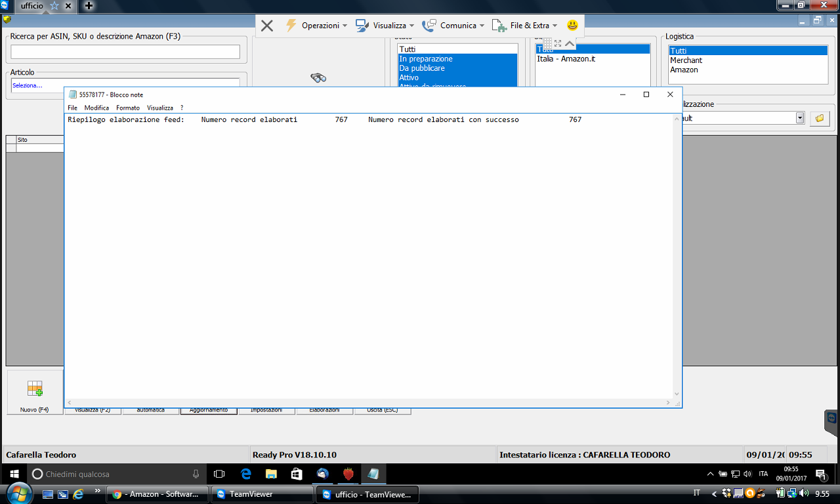Add a new TeamViewer tab with plus
Viewport: 840px width, 504px height.
[x=89, y=6]
